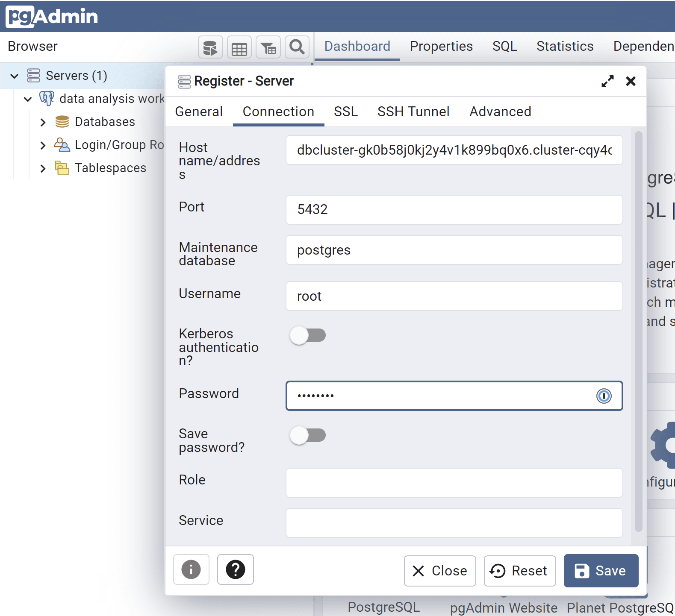Click the info icon button in dialog footer

click(191, 569)
